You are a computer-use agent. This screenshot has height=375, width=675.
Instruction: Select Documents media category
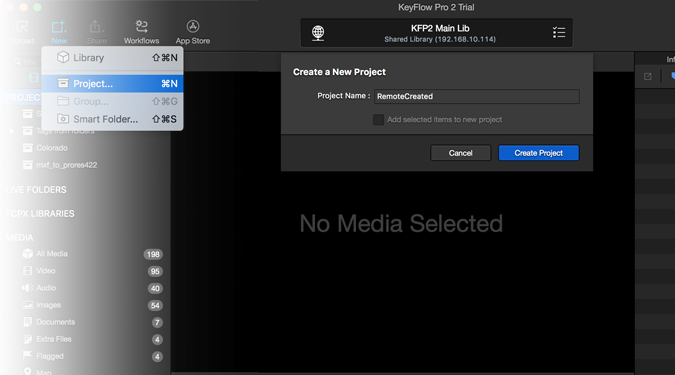[x=56, y=322]
